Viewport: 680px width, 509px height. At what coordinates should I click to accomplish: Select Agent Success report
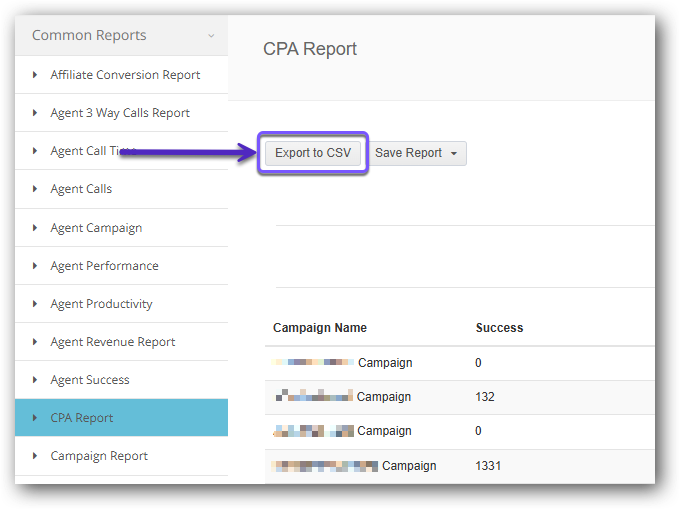90,380
